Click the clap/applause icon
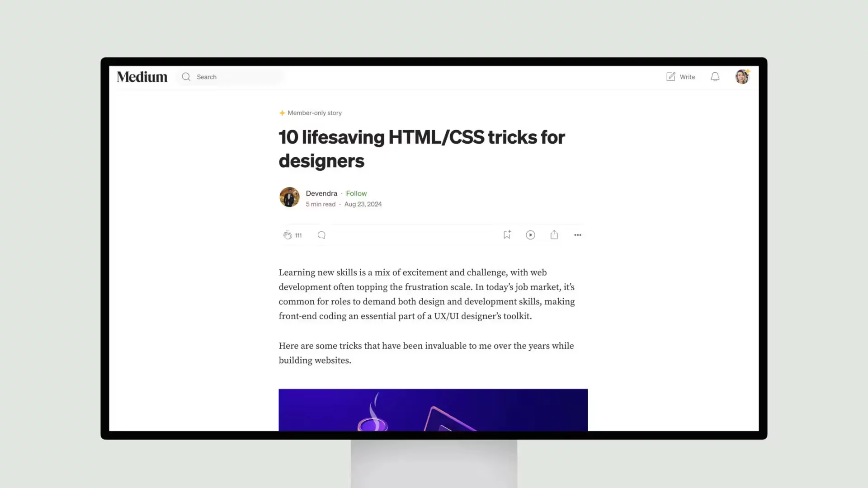868x488 pixels. (288, 235)
